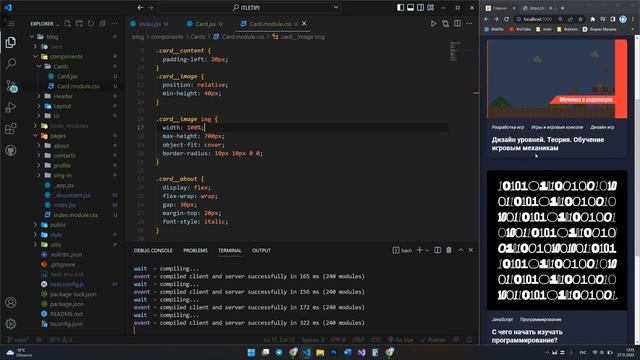Select the TERMINAL panel tab

tap(230, 250)
